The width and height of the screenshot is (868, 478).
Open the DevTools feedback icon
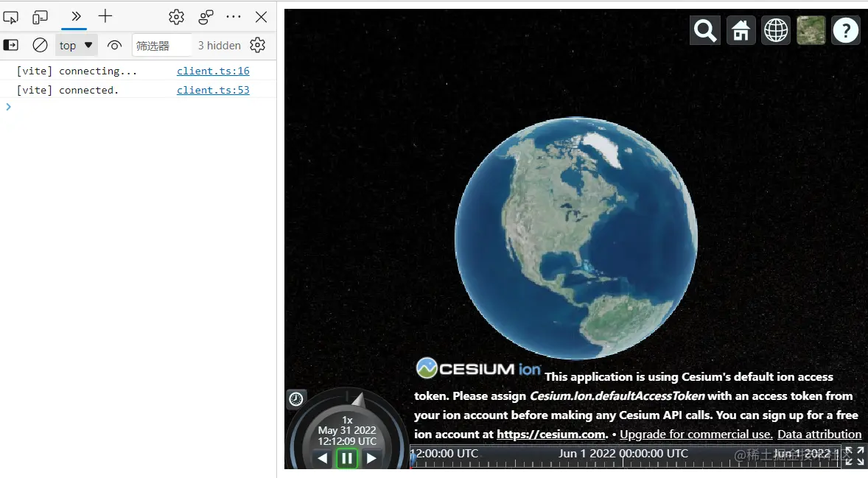pyautogui.click(x=206, y=17)
